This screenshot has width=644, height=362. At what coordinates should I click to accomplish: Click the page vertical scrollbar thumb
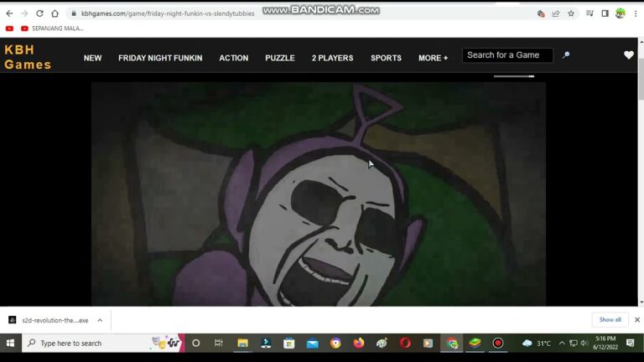pos(641,79)
